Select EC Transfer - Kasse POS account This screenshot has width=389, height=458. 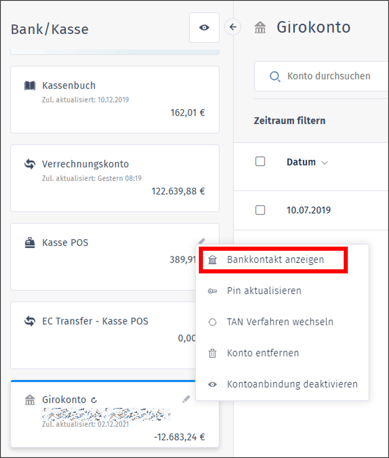(103, 335)
